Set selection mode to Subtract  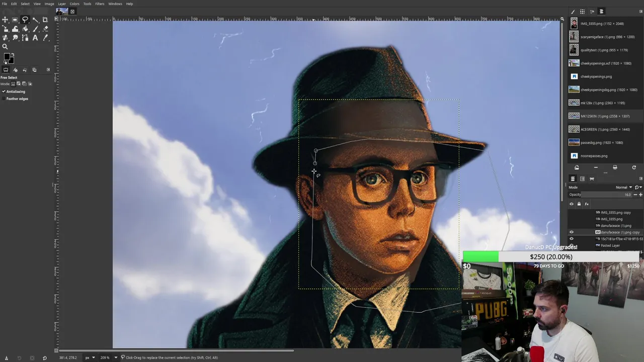[25, 83]
